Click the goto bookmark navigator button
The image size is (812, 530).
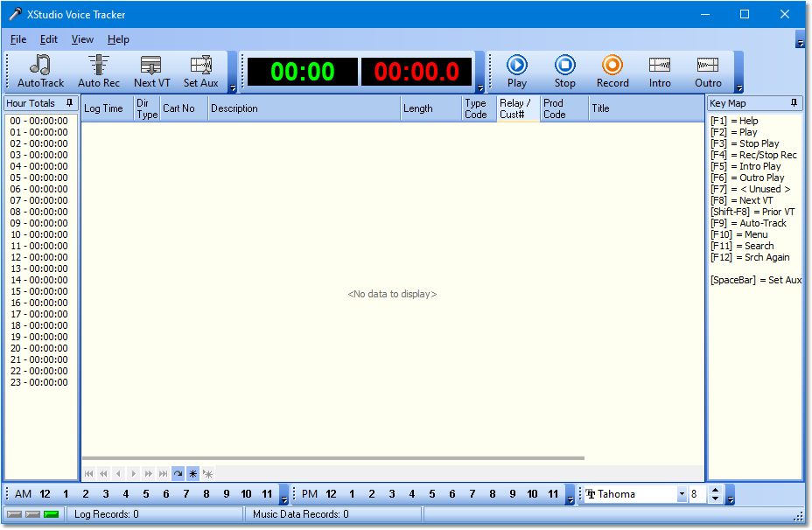click(207, 473)
